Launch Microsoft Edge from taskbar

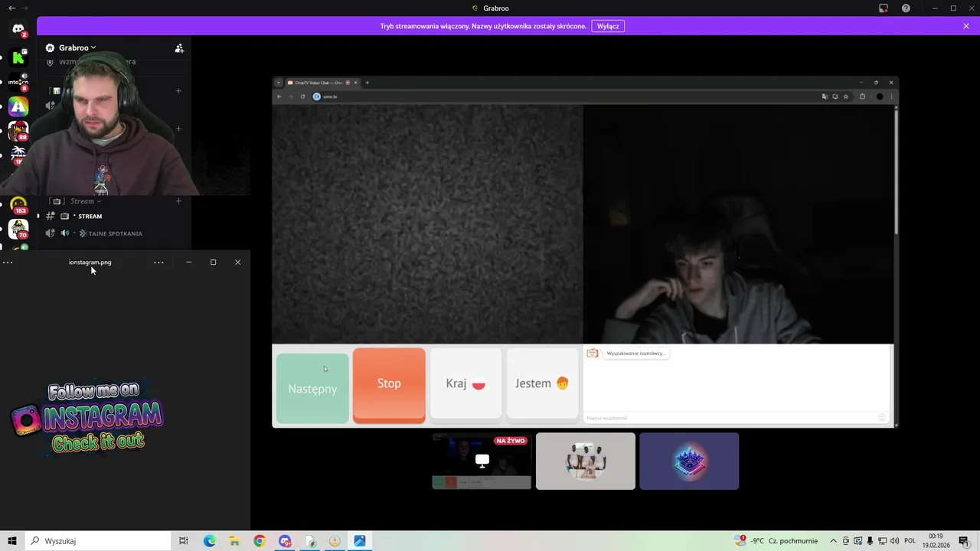(x=210, y=541)
